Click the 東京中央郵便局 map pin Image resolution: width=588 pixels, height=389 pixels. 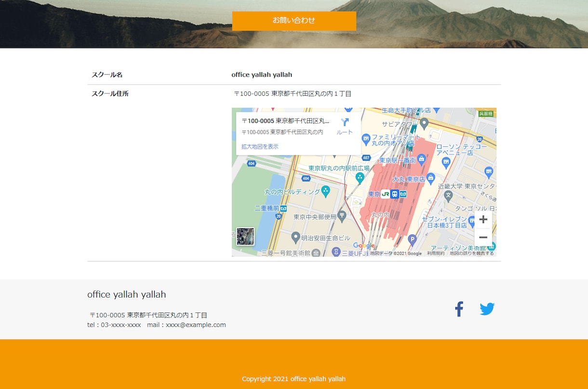342,216
